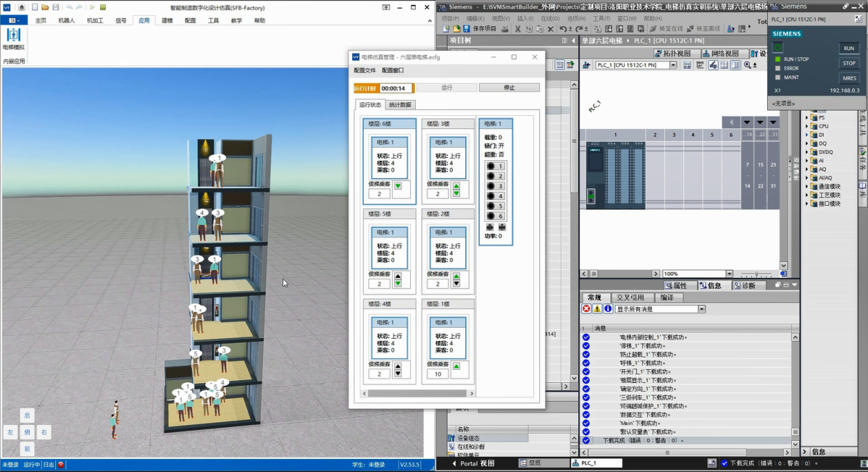Screen dimensions: 868x472
Task: Open the 配置文件 menu in elevator manager
Action: click(x=365, y=70)
